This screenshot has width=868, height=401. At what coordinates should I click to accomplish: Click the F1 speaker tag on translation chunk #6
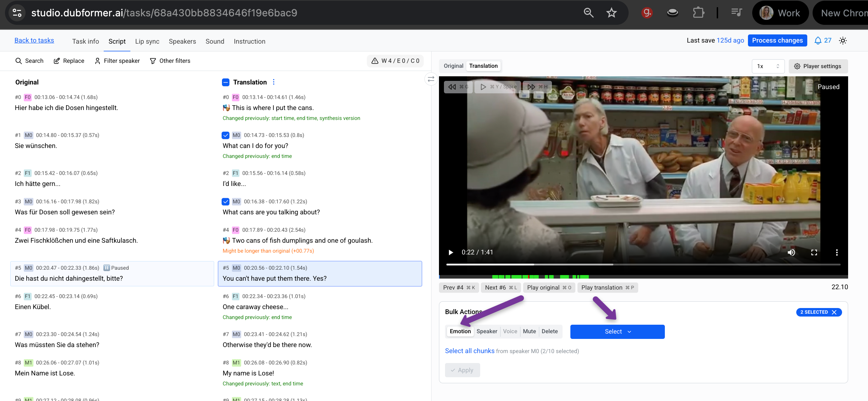(x=235, y=296)
